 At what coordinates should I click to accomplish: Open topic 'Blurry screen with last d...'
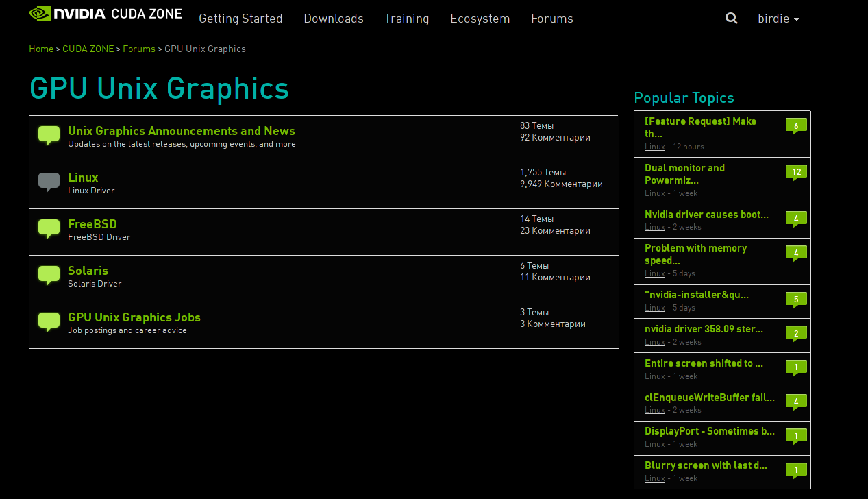(706, 465)
